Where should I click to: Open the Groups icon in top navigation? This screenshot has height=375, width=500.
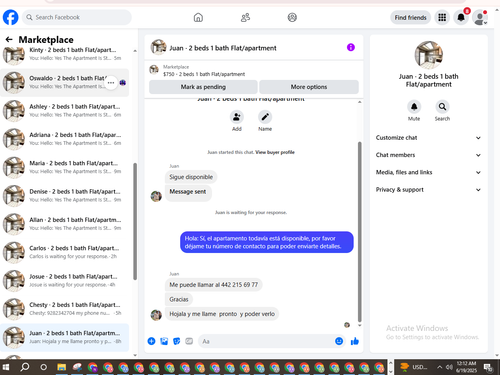[292, 17]
